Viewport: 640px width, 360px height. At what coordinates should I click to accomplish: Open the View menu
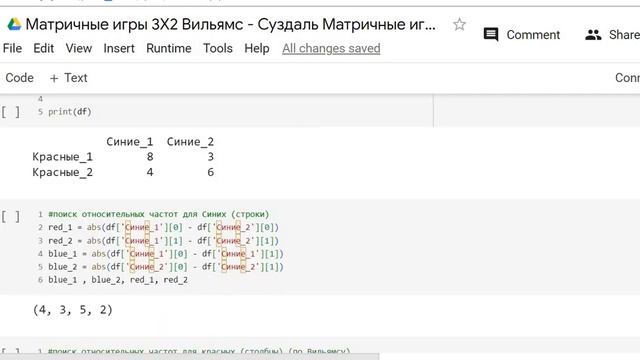[x=79, y=48]
